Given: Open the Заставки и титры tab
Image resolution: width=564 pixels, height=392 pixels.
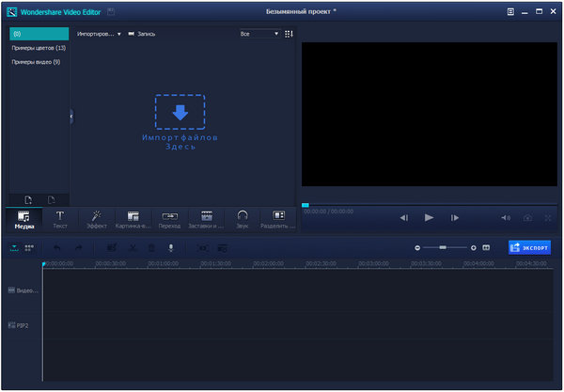Looking at the screenshot, I should tap(206, 219).
